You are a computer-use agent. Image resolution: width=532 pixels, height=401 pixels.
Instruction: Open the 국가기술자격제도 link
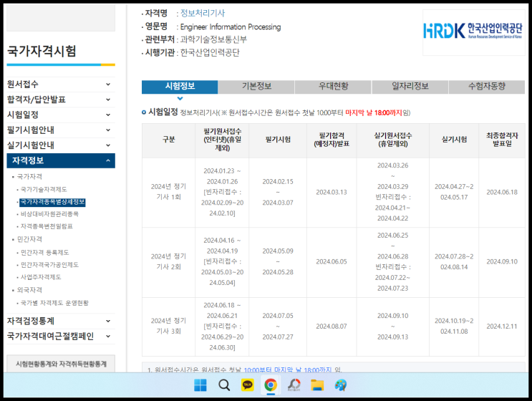tap(44, 189)
